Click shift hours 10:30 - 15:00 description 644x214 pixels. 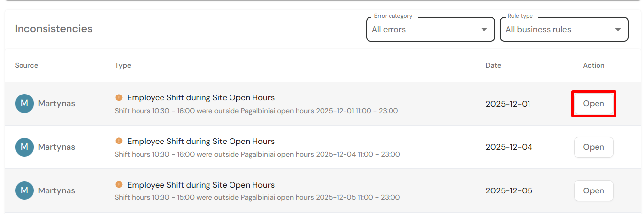[257, 198]
